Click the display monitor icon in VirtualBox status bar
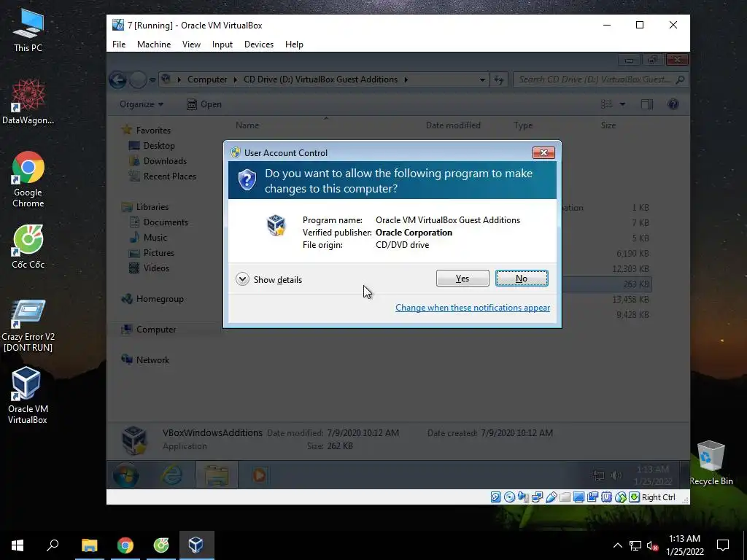Viewport: 747px width, 560px height. coord(578,497)
